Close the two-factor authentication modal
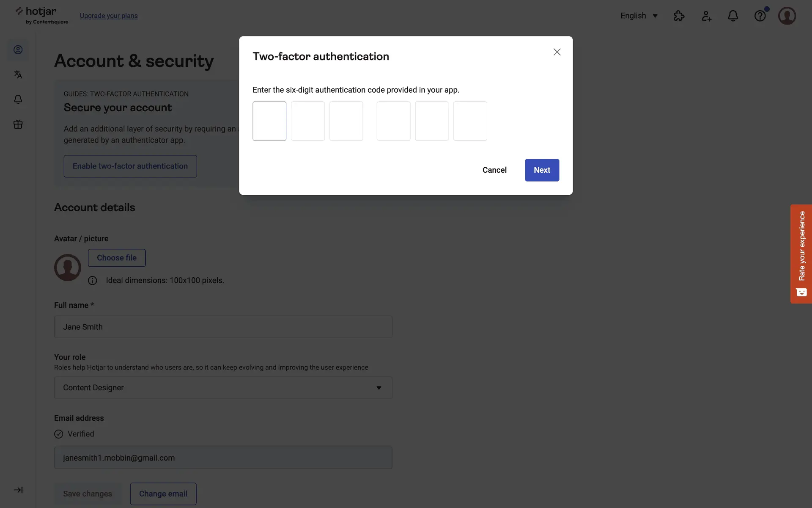Screen dimensions: 812x508 [557, 52]
